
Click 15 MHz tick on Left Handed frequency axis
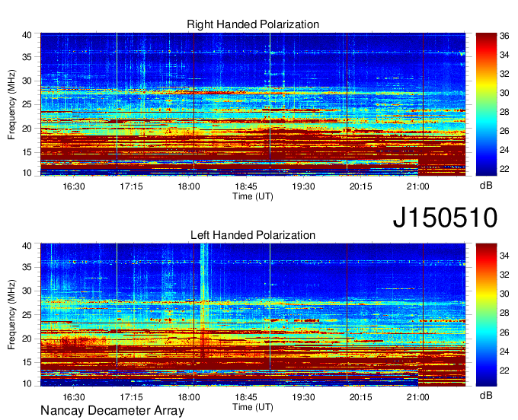click(27, 363)
